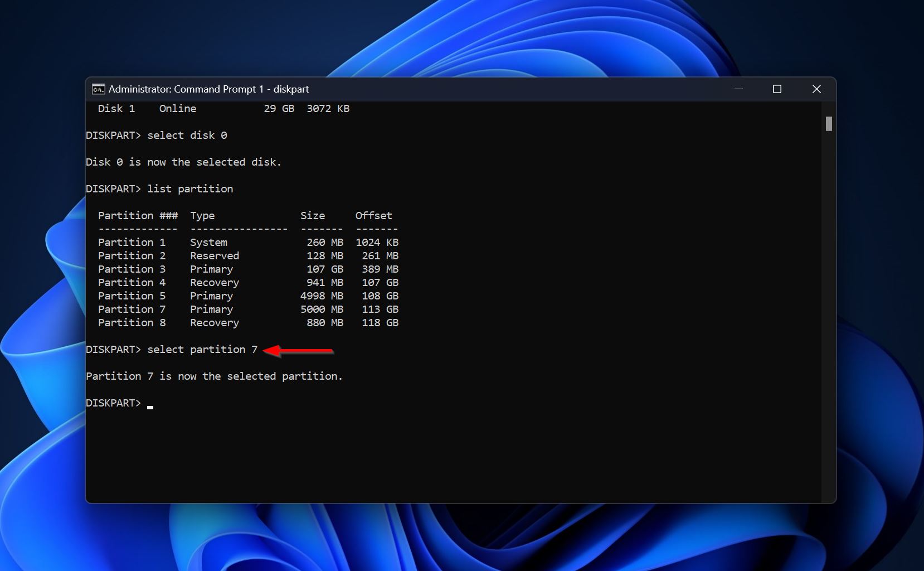This screenshot has height=571, width=924.
Task: Click the 'Offset' column header
Action: [373, 216]
